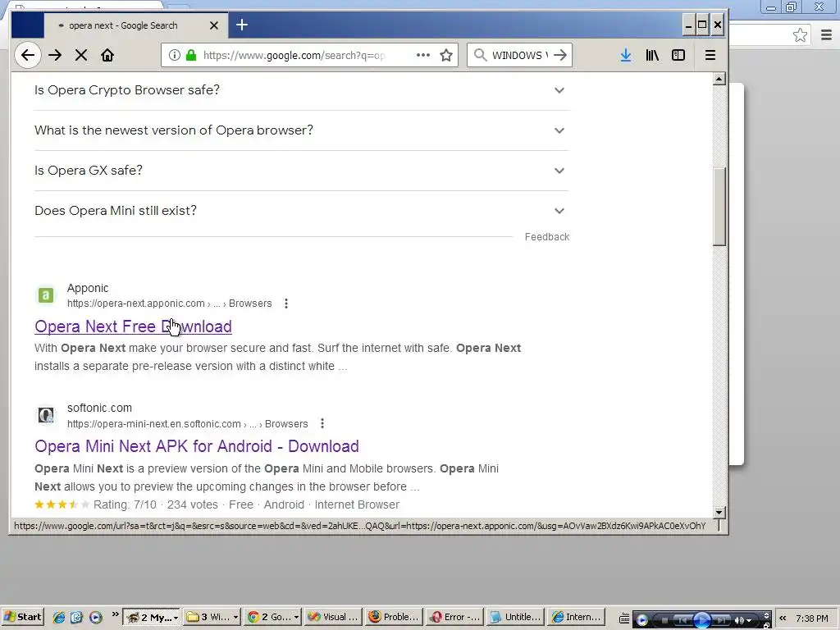Click the opera-next.apponic.com URL breadcrumb
This screenshot has width=840, height=630.
[x=169, y=304]
